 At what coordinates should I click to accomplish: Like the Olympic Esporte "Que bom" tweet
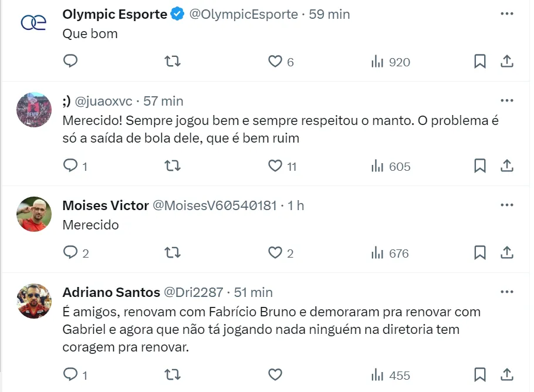275,62
